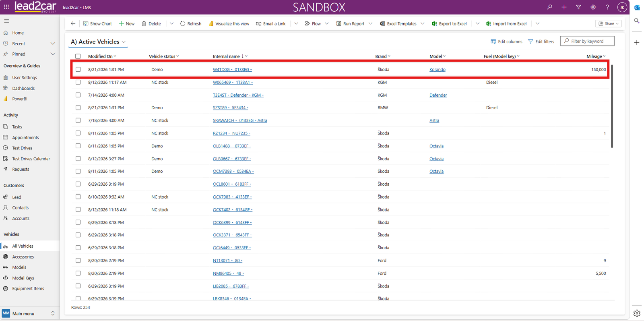
Task: Expand the Recent section in sidebar
Action: pos(53,43)
